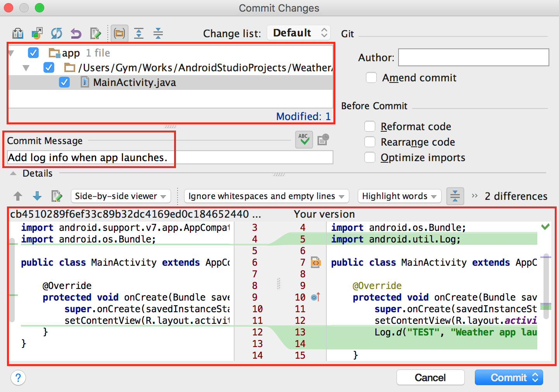Enable Reformat code before commit

point(370,127)
